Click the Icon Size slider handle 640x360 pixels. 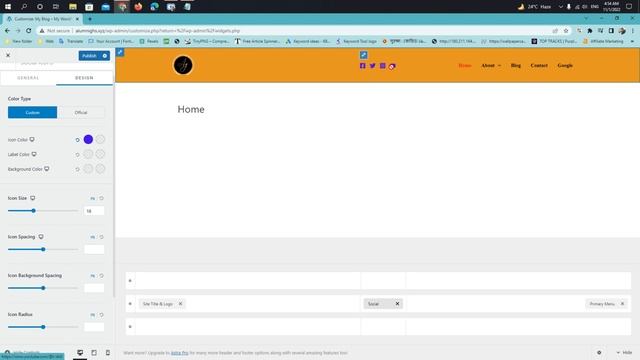[x=33, y=211]
